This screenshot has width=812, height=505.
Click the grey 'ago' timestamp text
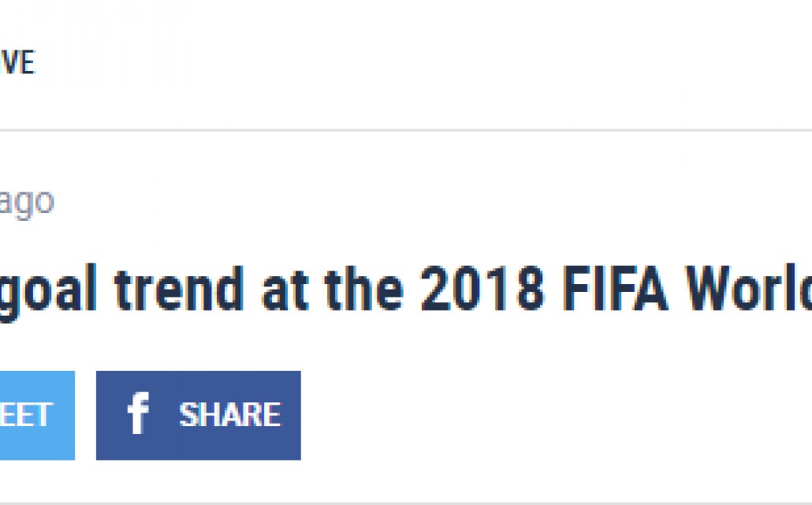27,202
